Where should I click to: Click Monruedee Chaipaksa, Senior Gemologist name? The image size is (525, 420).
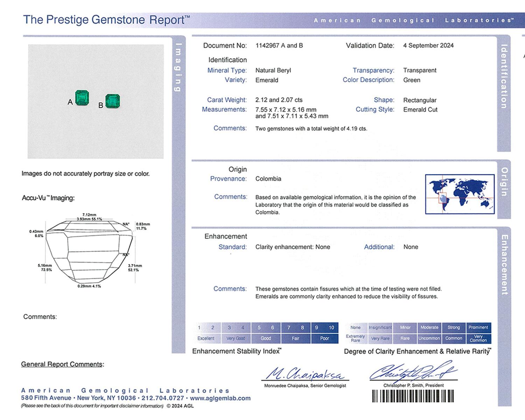305,386
